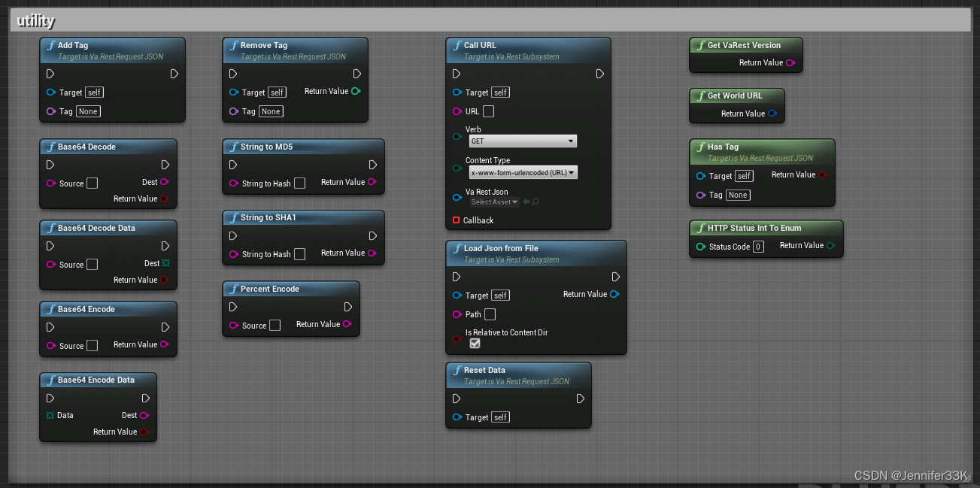Click the output exec pin of Load Json from File
Image resolution: width=980 pixels, height=488 pixels.
[x=616, y=277]
